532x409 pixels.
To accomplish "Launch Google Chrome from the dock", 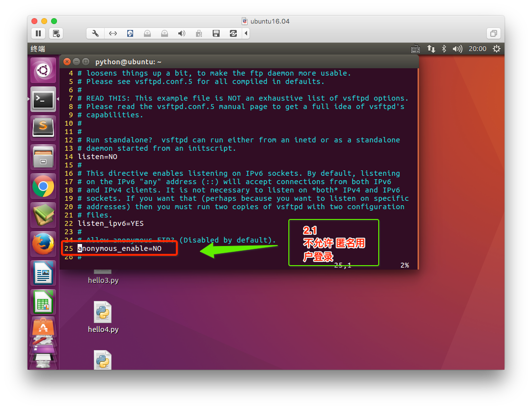I will click(x=43, y=186).
